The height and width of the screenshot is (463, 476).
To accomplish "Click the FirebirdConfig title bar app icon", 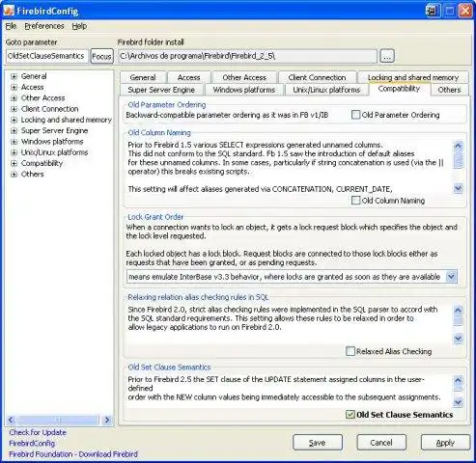I will point(9,11).
